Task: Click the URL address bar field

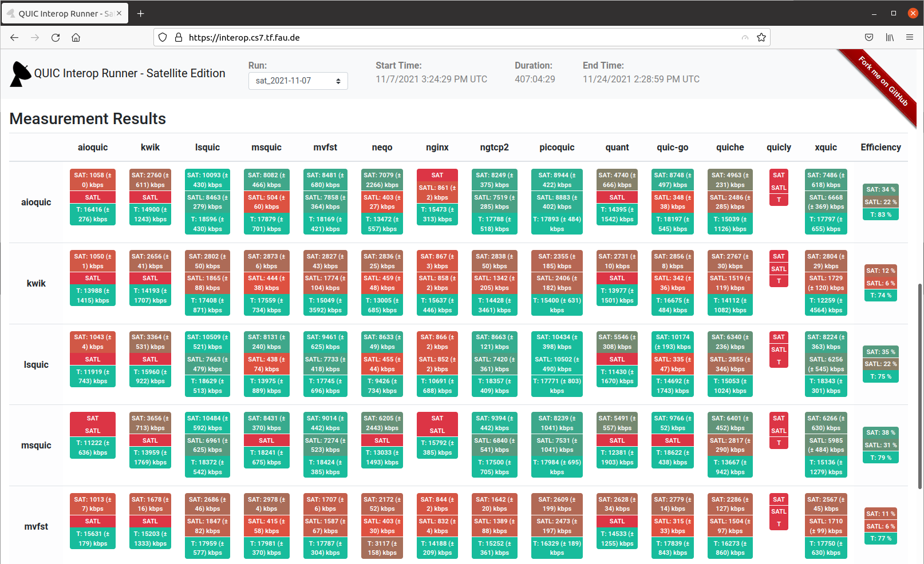Action: click(458, 38)
